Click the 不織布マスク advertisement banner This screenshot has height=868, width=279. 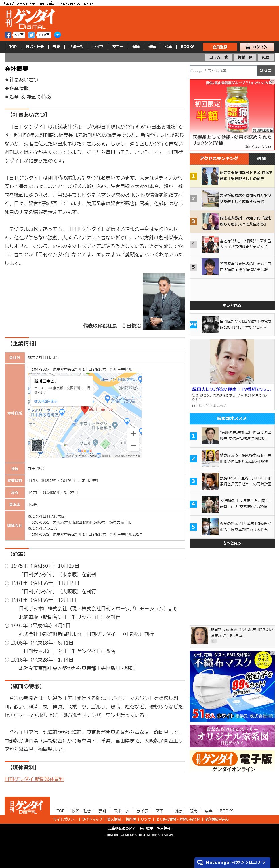click(232, 686)
